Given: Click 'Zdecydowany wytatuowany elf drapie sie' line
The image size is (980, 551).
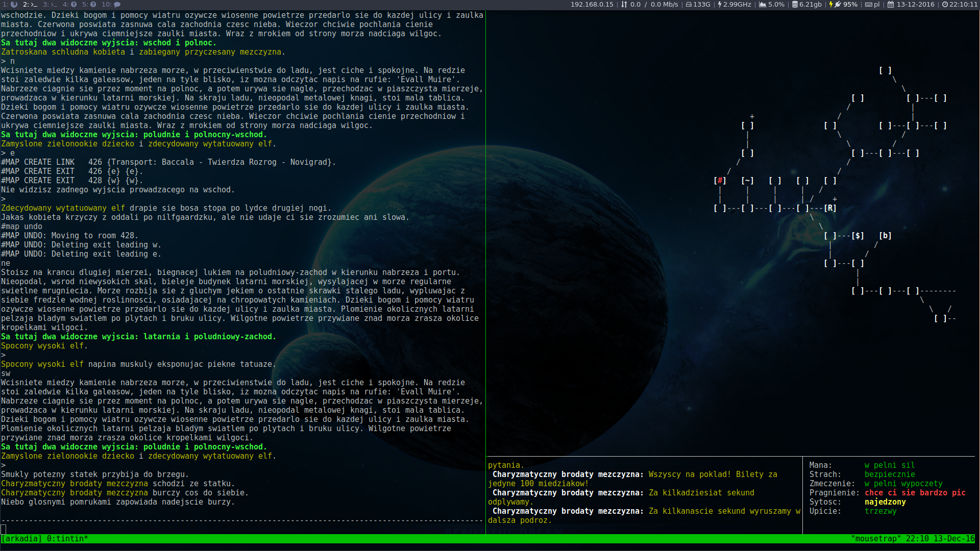Looking at the screenshot, I should pos(166,208).
